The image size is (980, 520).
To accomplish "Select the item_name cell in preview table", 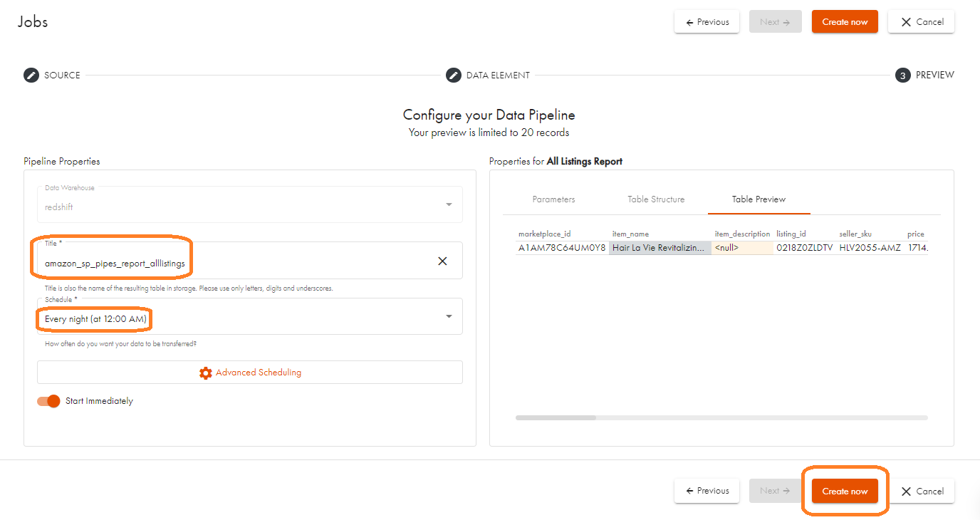I will (660, 248).
